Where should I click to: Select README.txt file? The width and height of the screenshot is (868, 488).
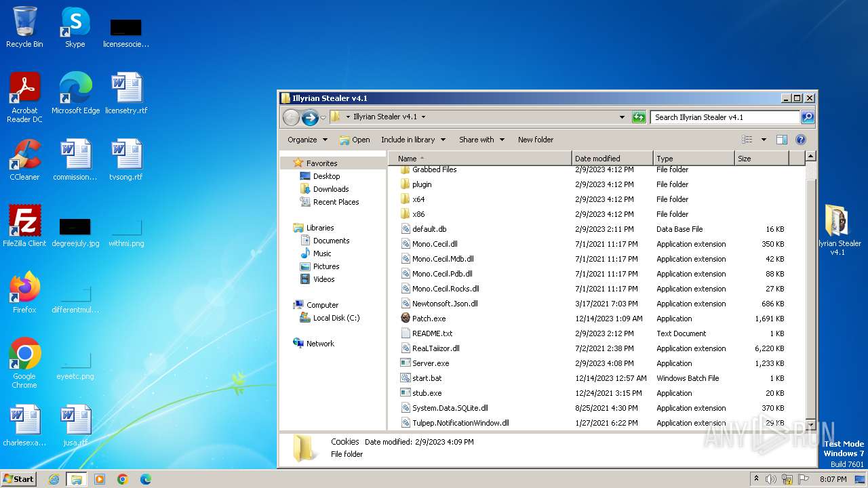tap(432, 333)
